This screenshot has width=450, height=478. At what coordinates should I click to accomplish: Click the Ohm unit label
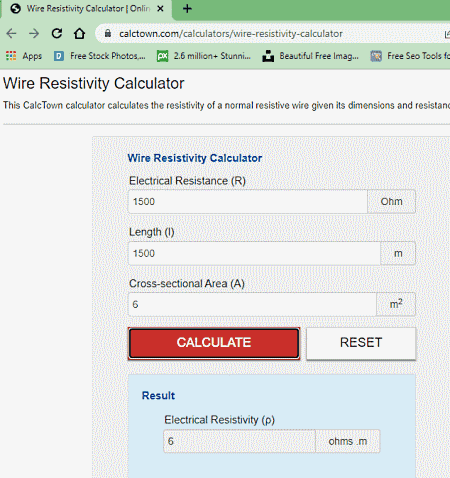(391, 202)
